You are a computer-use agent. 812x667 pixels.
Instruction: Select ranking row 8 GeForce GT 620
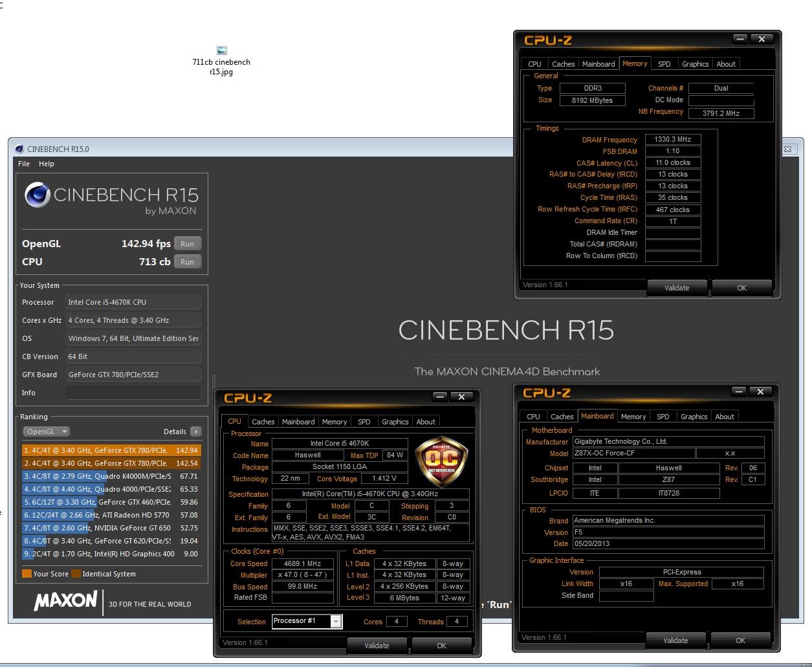(x=111, y=541)
